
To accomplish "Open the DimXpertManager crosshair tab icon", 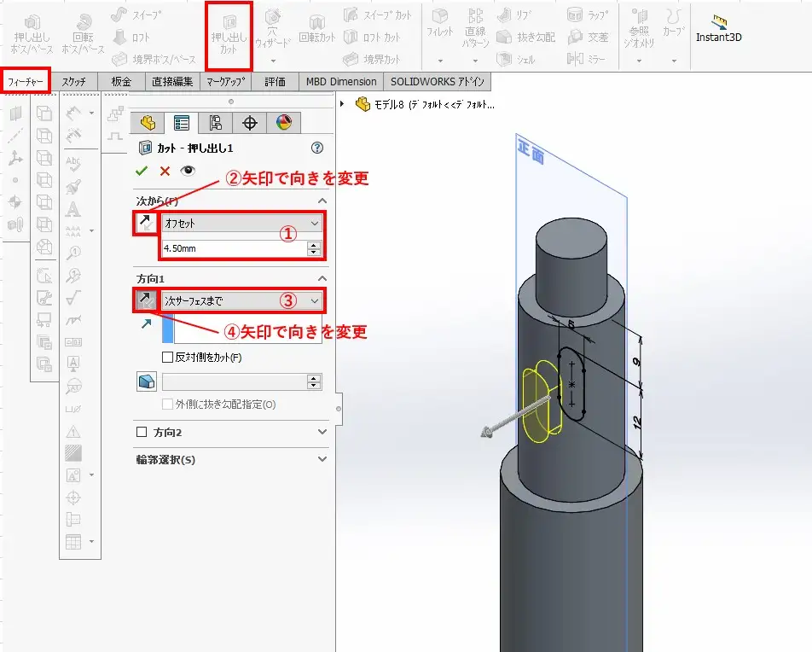I will pos(250,123).
